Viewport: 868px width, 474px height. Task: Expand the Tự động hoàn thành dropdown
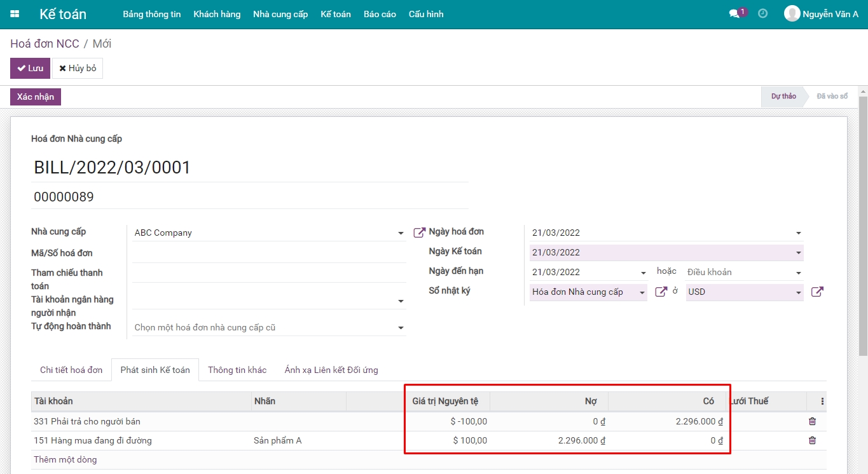click(401, 328)
